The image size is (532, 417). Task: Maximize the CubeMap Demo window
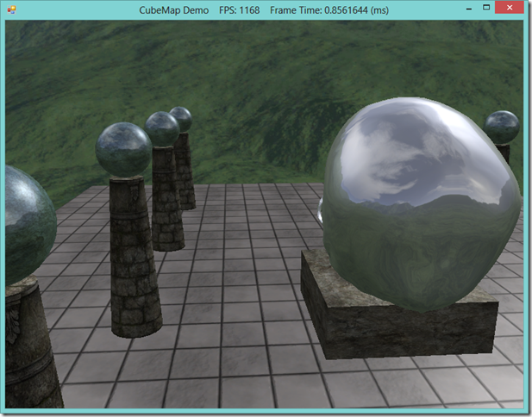pyautogui.click(x=486, y=7)
